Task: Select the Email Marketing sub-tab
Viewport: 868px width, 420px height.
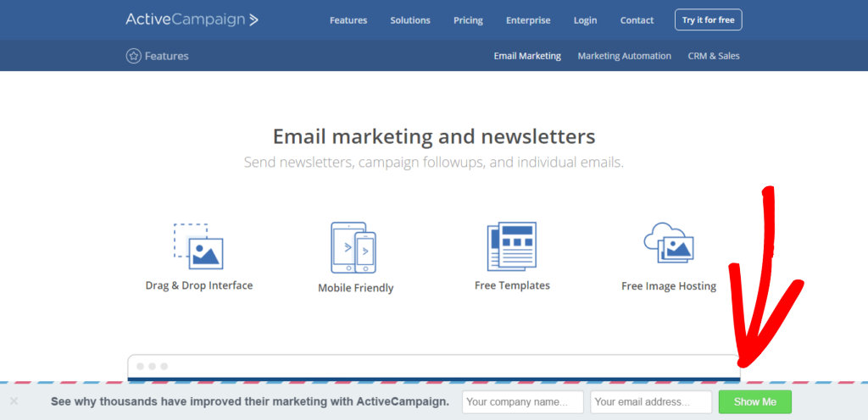Action: 527,56
